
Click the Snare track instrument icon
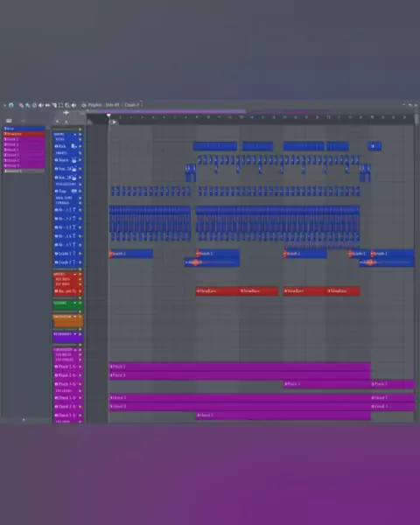pos(73,160)
